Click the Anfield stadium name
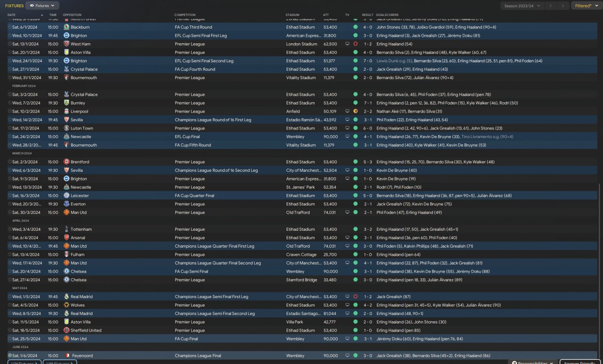 pos(293,112)
